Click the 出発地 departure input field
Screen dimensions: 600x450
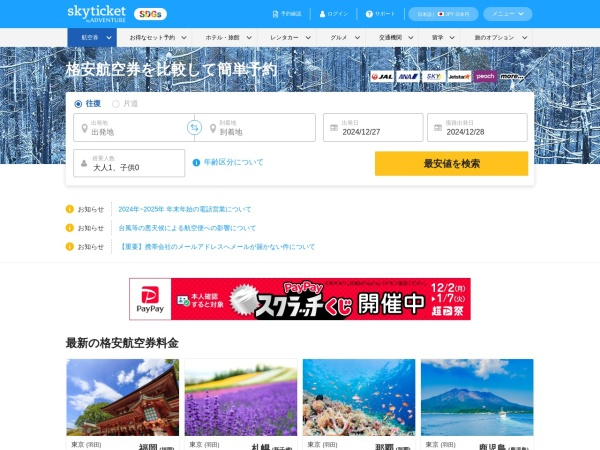pyautogui.click(x=132, y=127)
